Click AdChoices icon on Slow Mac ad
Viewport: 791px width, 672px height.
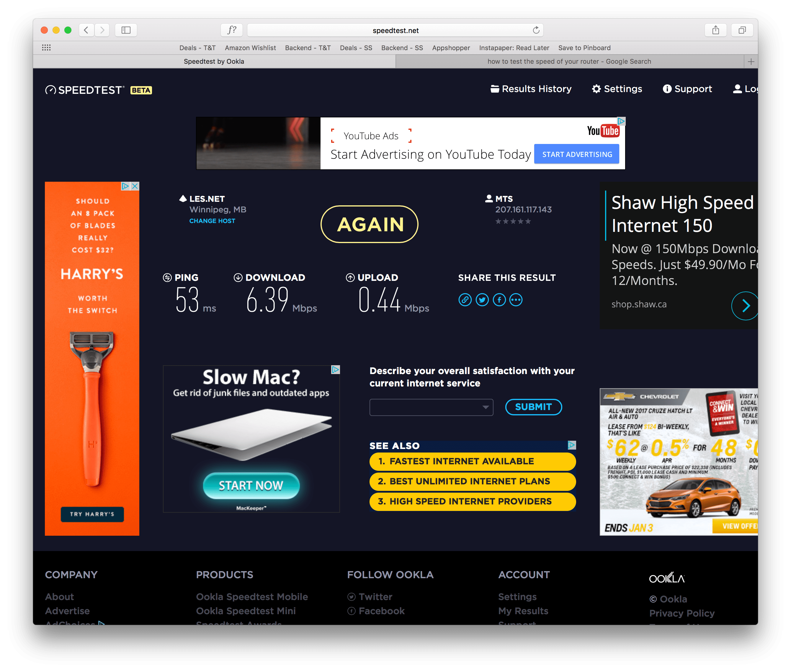coord(336,370)
